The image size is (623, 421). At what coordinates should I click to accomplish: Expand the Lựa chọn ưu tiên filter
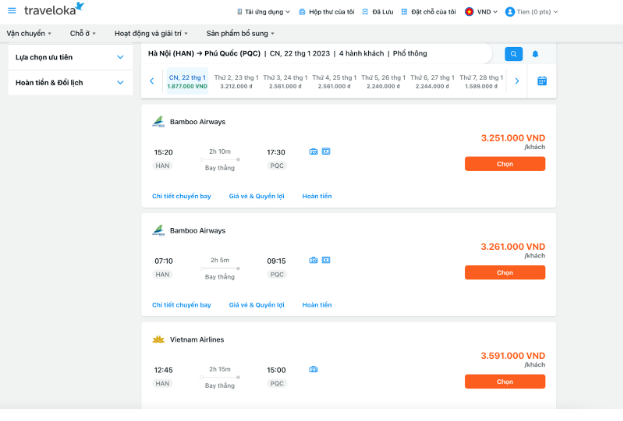(x=120, y=57)
